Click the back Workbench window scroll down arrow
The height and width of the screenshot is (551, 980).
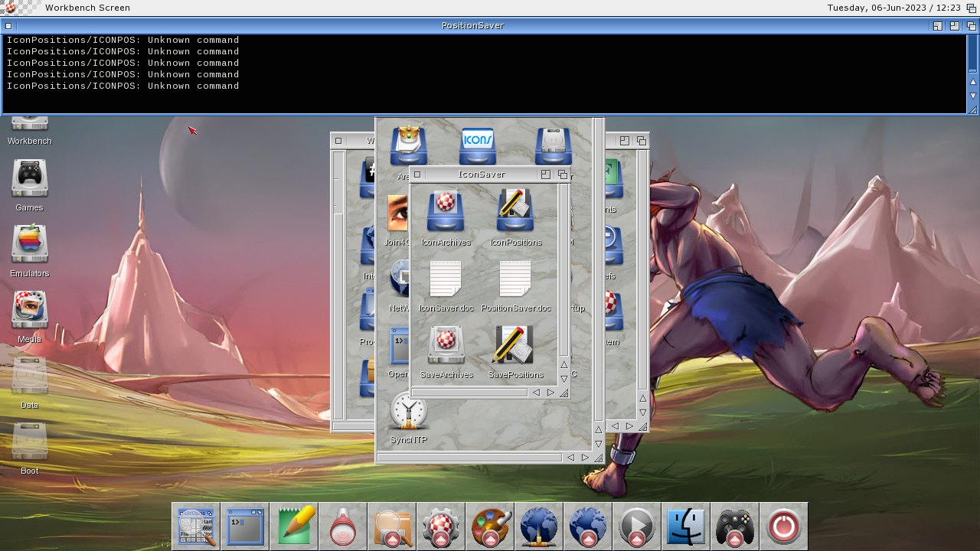pyautogui.click(x=643, y=412)
